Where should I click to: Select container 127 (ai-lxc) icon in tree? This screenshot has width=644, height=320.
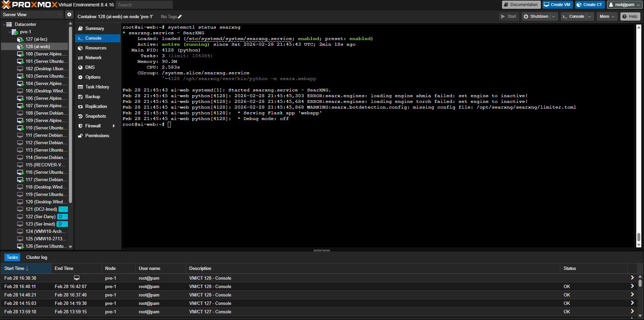point(20,39)
